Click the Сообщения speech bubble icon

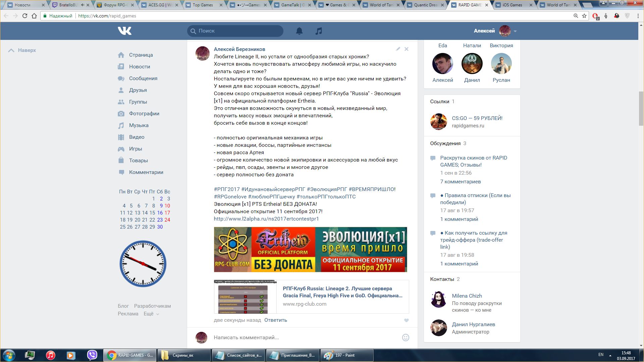tap(121, 78)
